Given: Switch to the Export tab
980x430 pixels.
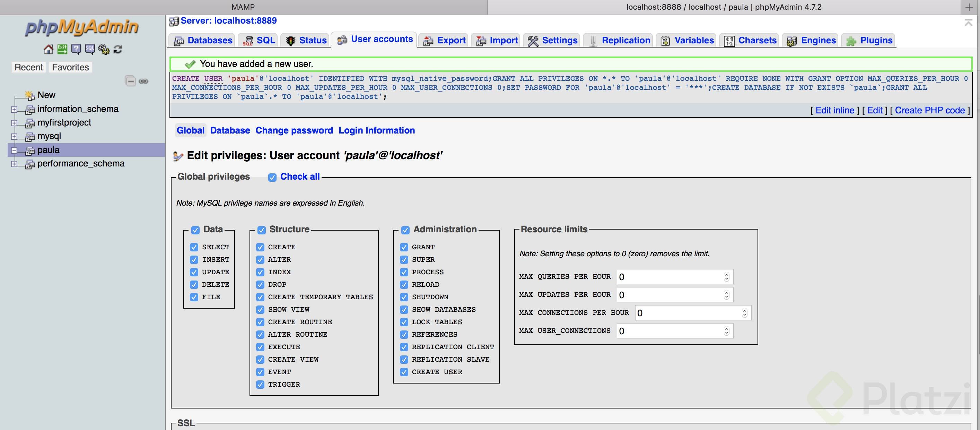Looking at the screenshot, I should click(x=444, y=40).
